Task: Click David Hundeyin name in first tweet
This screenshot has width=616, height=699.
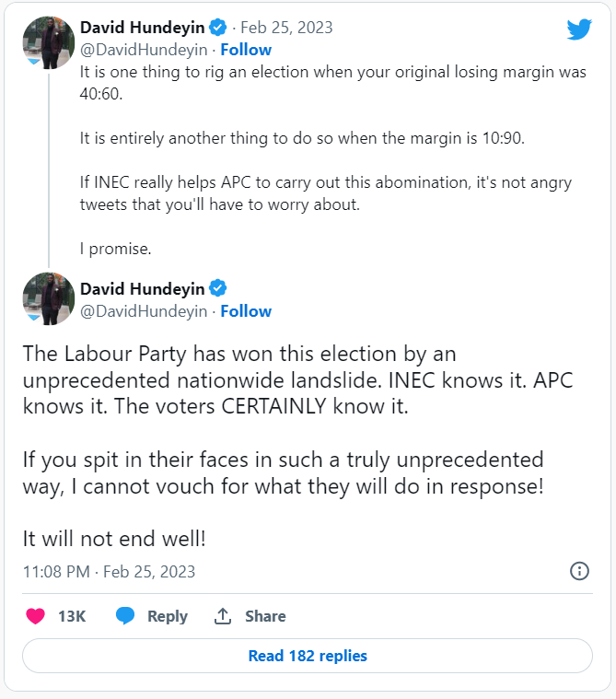Action: click(144, 27)
